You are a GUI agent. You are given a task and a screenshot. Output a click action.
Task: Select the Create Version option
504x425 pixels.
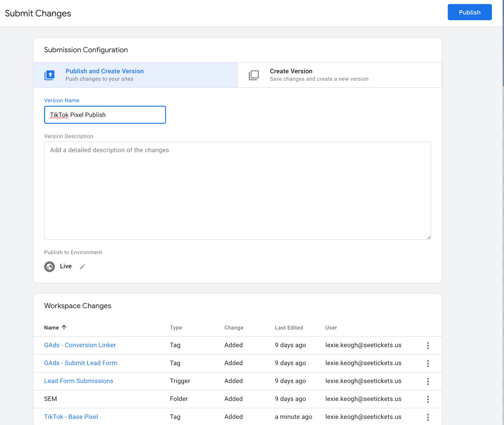[340, 75]
